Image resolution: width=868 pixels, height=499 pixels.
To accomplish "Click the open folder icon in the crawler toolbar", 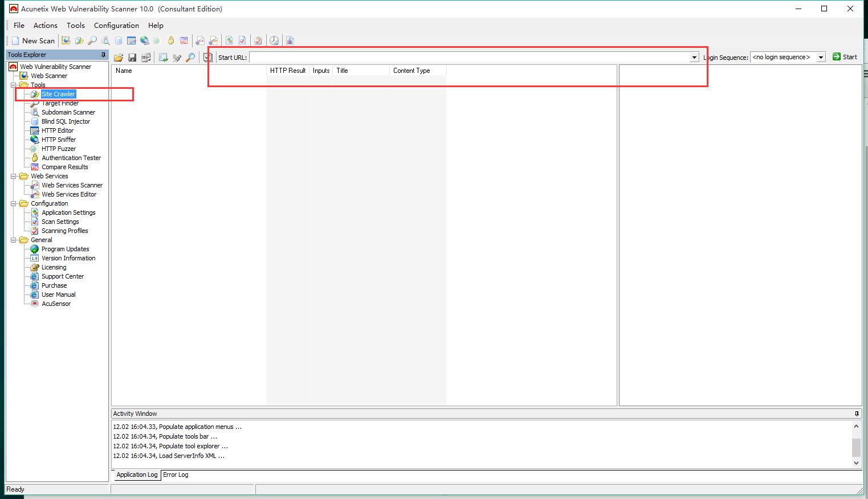I will pos(119,58).
